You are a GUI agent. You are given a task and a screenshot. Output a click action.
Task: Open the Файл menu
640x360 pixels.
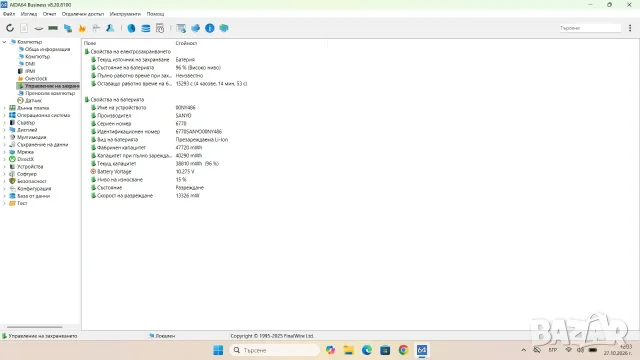9,14
